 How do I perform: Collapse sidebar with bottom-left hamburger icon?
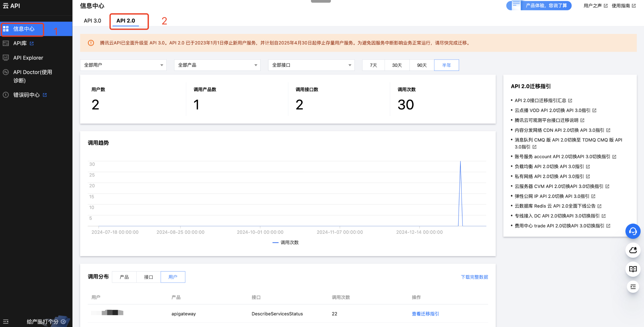coord(6,321)
